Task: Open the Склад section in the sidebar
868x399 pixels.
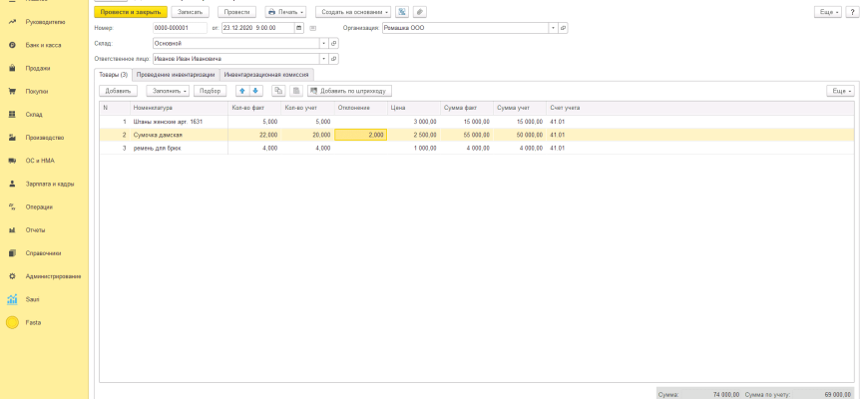Action: pyautogui.click(x=34, y=115)
